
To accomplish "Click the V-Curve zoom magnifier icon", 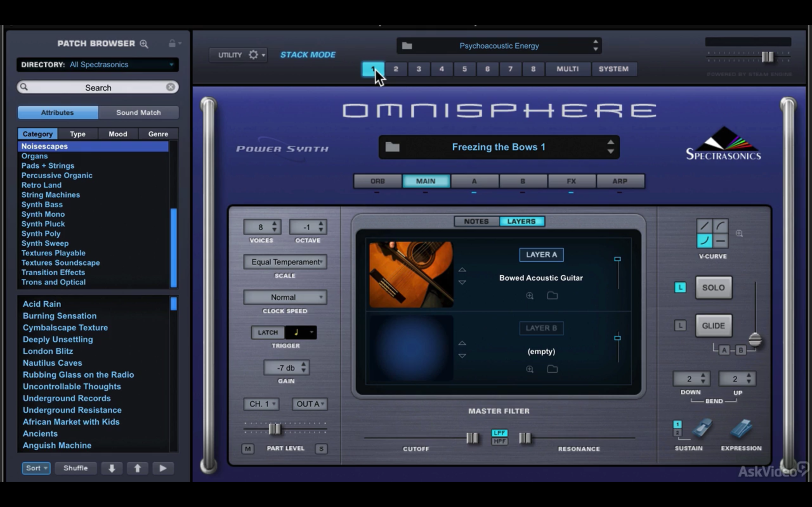I will point(739,234).
